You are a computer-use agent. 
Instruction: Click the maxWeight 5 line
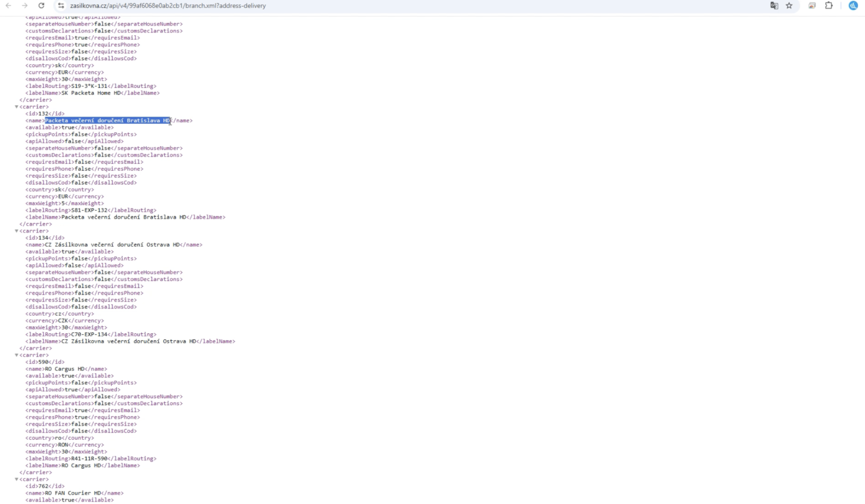coord(64,203)
